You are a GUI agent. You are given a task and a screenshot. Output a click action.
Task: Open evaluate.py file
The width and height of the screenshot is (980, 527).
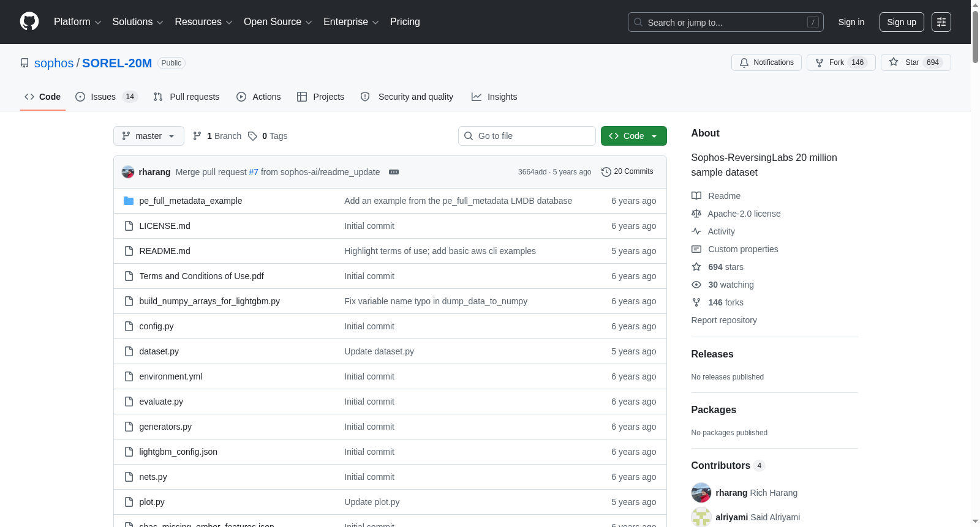pyautogui.click(x=161, y=402)
